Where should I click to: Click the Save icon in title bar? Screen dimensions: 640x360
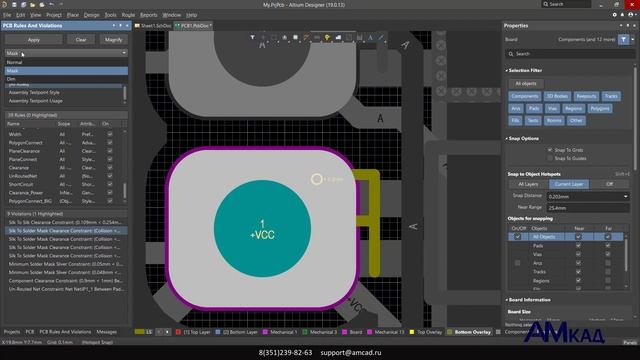pos(14,4)
